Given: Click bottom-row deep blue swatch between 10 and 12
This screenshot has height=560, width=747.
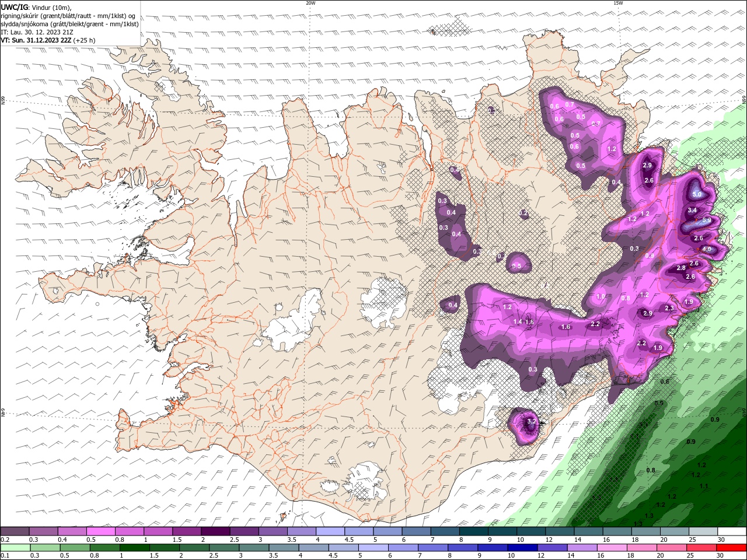Looking at the screenshot, I should tap(522, 548).
